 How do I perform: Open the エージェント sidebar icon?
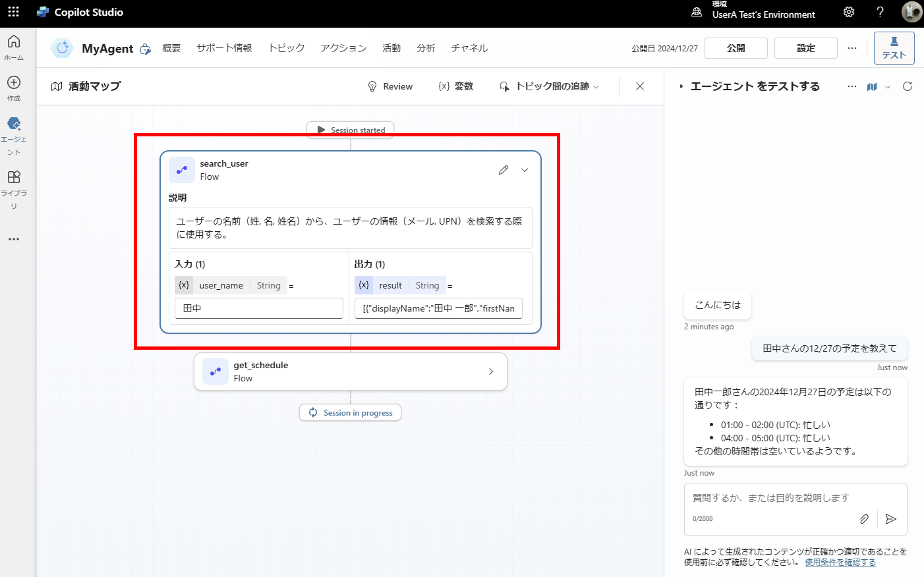coord(13,125)
